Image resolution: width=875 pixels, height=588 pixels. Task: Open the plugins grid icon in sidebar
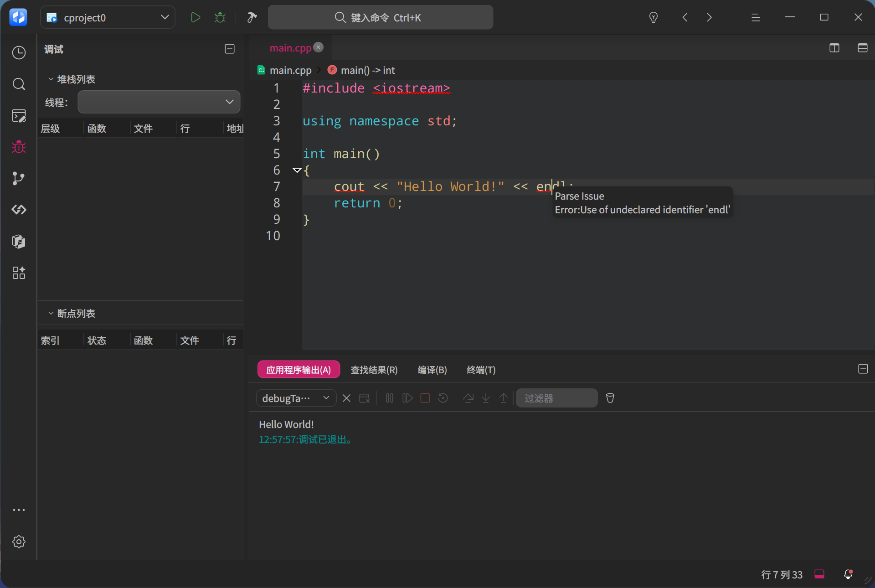(x=19, y=273)
